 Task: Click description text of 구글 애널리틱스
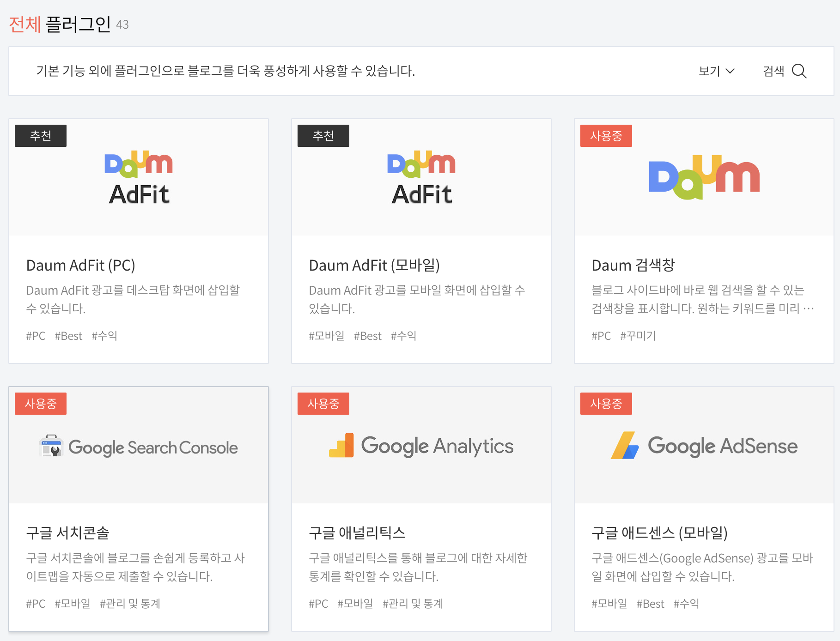(x=418, y=567)
